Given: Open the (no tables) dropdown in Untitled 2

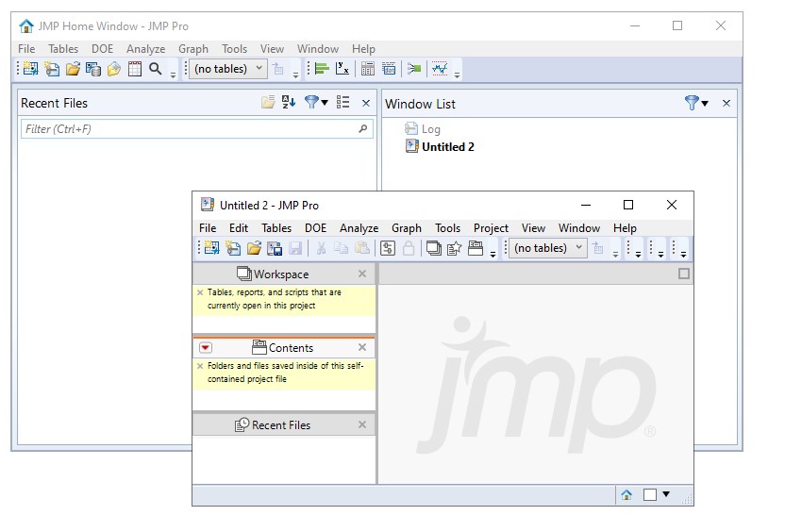Looking at the screenshot, I should tap(549, 248).
